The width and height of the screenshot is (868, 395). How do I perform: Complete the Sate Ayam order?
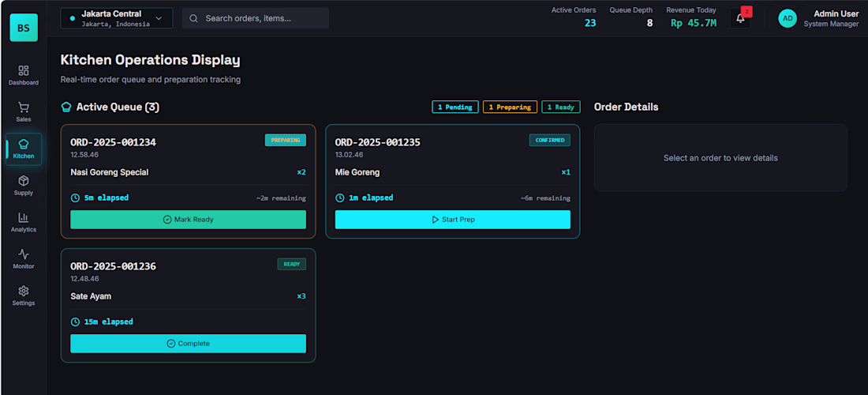point(189,344)
